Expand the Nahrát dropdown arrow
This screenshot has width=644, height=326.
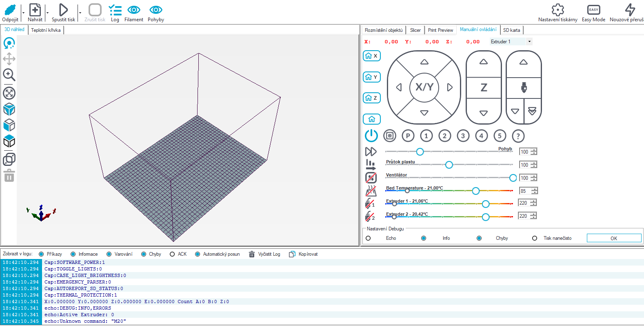[47, 13]
